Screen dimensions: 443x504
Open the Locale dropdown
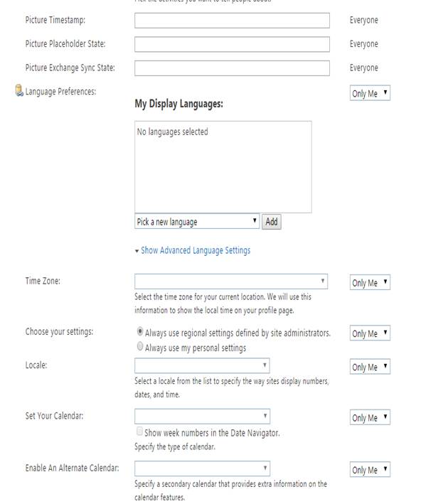point(202,366)
